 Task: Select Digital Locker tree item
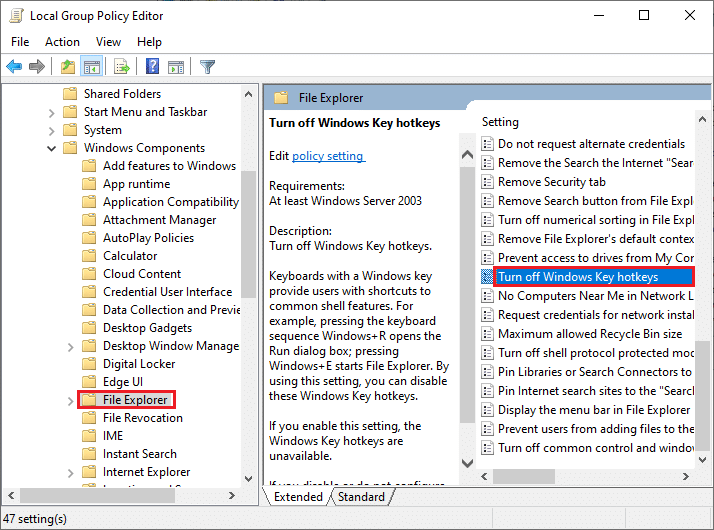coord(139,364)
